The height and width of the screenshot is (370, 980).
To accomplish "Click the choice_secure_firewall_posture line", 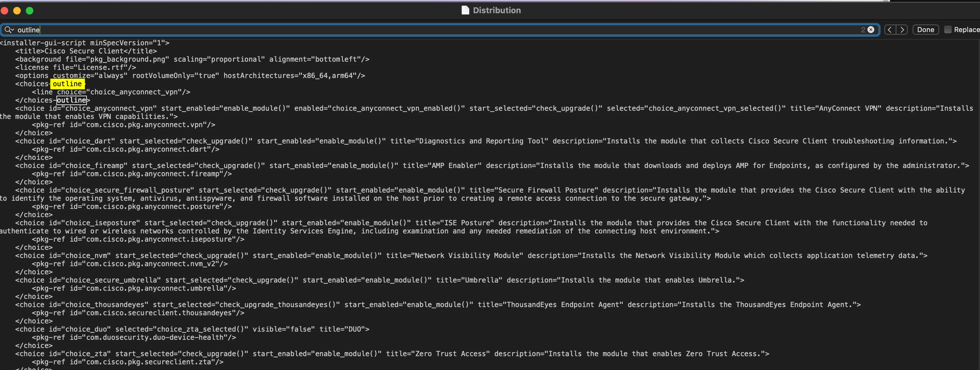I will pyautogui.click(x=490, y=190).
